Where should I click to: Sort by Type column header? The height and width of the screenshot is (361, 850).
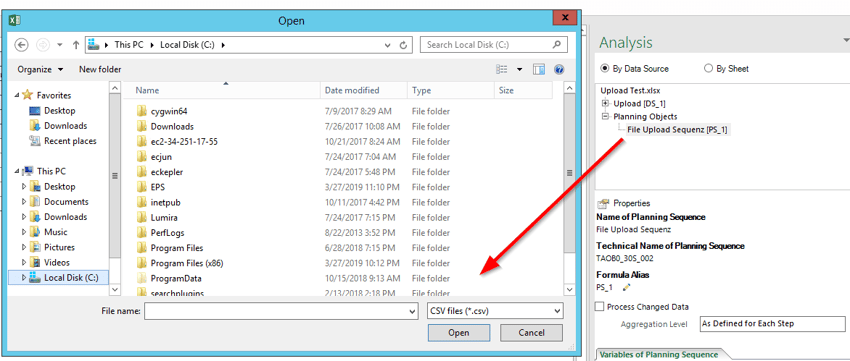coord(450,91)
